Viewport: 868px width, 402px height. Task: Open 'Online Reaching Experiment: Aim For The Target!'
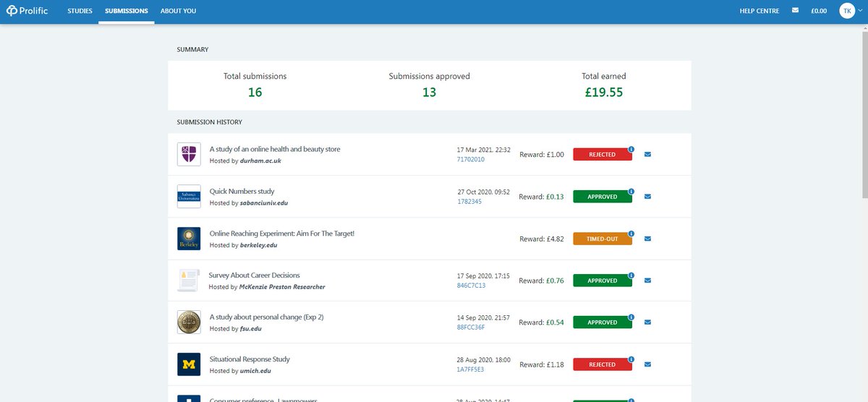coord(282,233)
